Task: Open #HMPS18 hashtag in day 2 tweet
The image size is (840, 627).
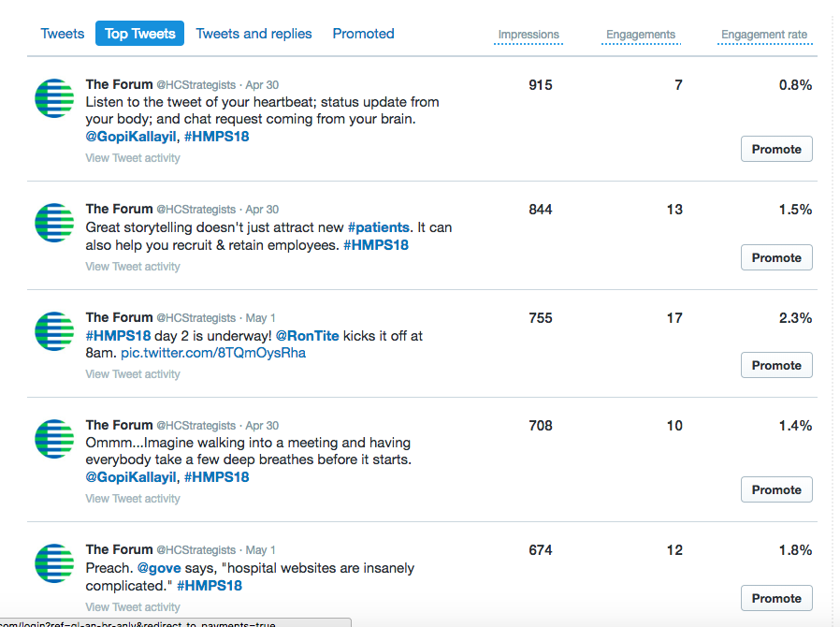Action: click(119, 336)
